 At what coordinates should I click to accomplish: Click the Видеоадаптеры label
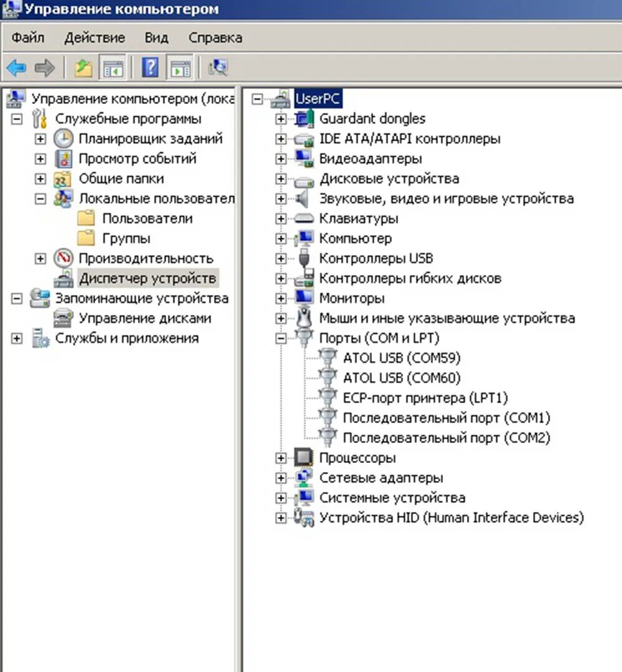(x=371, y=159)
